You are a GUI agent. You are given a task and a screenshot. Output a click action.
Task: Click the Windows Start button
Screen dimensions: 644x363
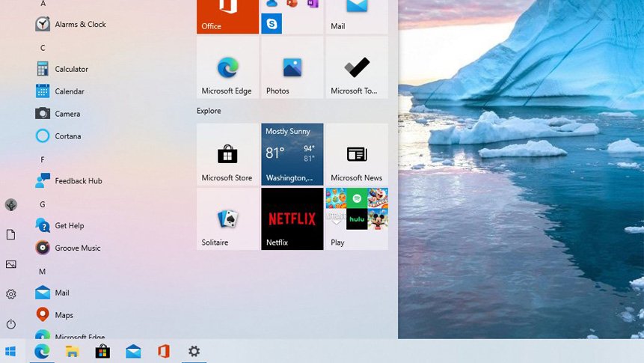pos(10,351)
